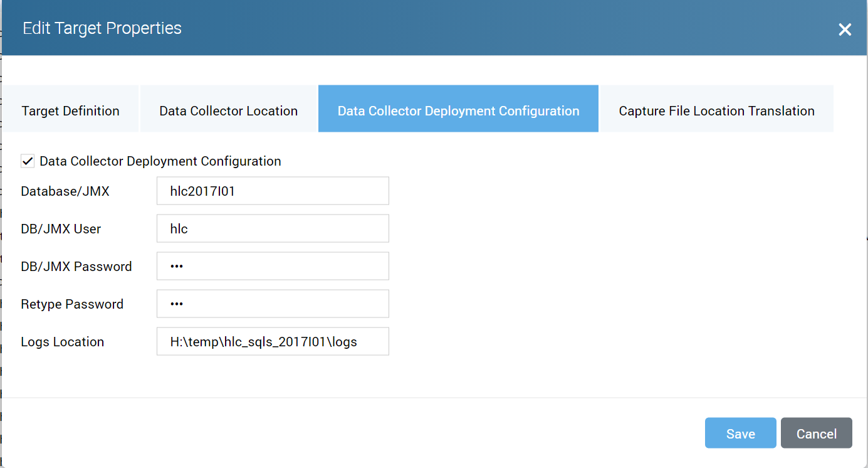Screen dimensions: 868x468
Task: Go to Capture File Location Translation tab
Action: click(x=716, y=111)
